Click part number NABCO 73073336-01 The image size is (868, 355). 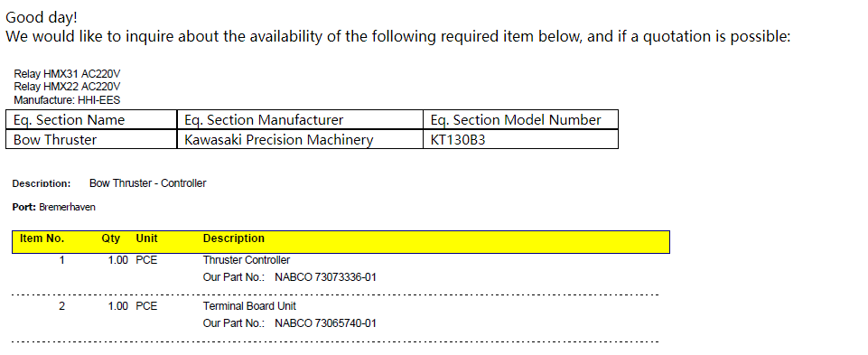pos(325,277)
